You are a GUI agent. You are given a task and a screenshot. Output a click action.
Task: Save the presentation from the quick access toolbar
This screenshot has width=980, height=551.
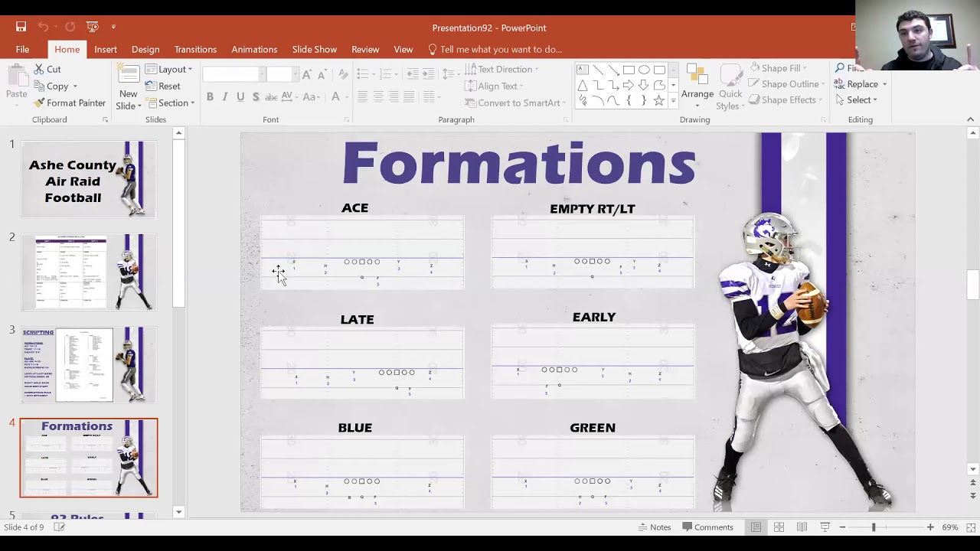tap(21, 27)
